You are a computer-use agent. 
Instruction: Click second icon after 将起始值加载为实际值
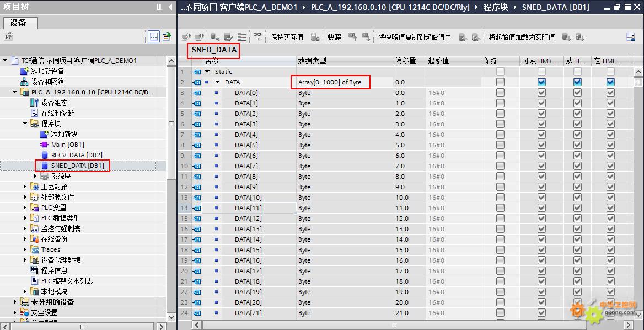[x=579, y=37]
